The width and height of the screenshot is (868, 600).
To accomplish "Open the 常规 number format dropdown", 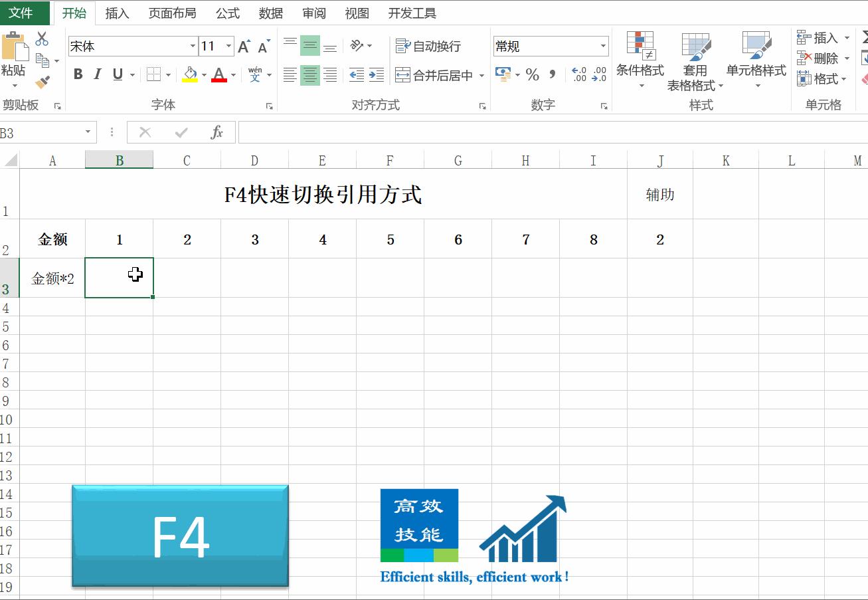I will pos(603,46).
